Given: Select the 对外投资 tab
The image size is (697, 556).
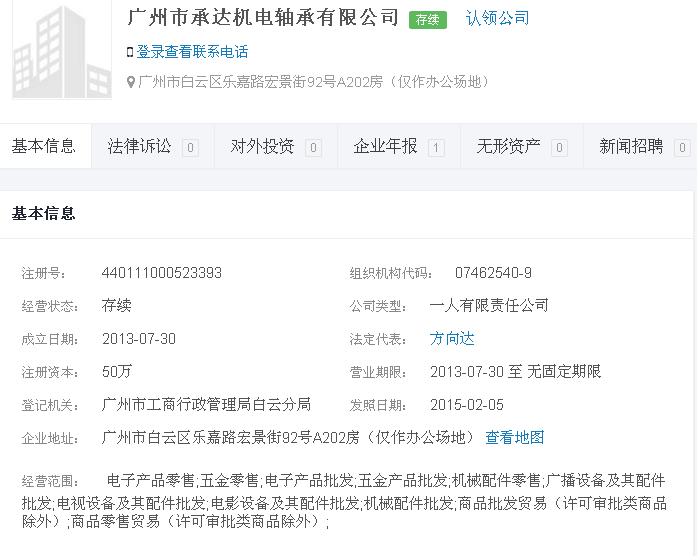Looking at the screenshot, I should [262, 147].
